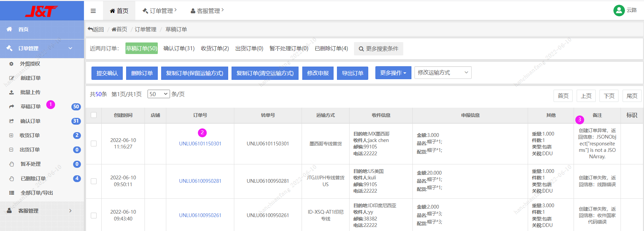Screen dimensions: 644x231
Task: Click 复制订单(保留运输方式) button
Action: (x=194, y=73)
